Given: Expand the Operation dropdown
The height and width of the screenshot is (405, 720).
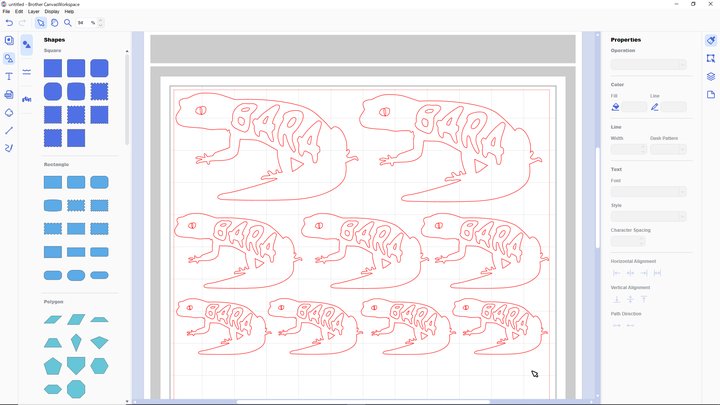Looking at the screenshot, I should pyautogui.click(x=648, y=64).
